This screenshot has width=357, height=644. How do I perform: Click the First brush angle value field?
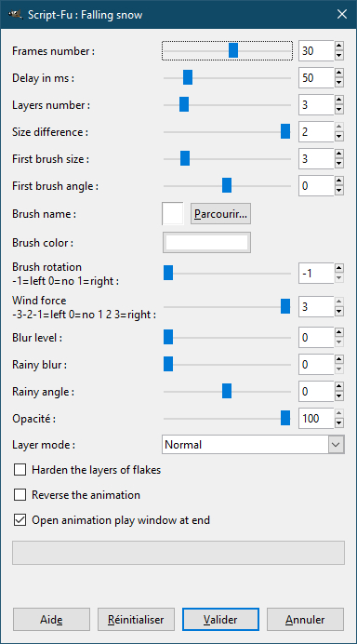coord(316,185)
